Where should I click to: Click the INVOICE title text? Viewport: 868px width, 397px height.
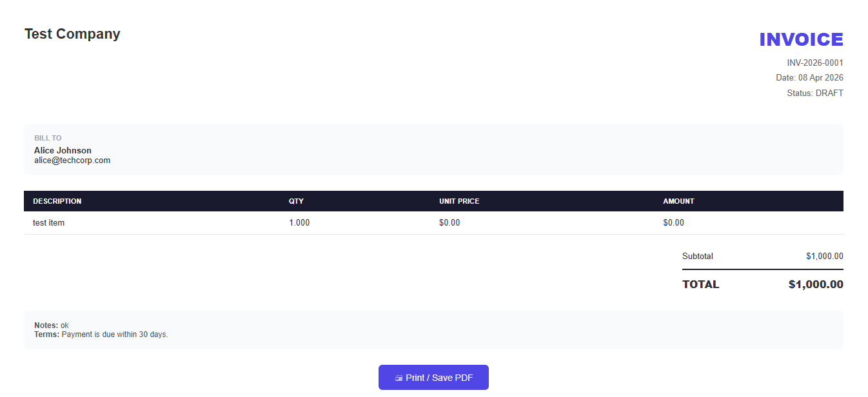(801, 40)
